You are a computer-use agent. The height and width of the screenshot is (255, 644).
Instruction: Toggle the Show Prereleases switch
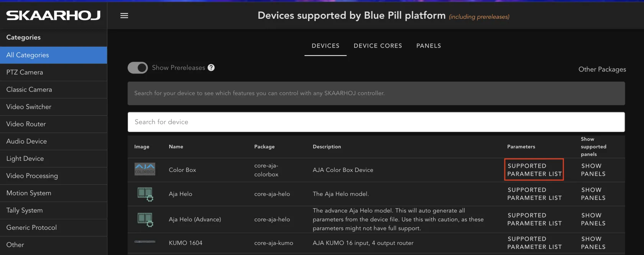(x=138, y=68)
